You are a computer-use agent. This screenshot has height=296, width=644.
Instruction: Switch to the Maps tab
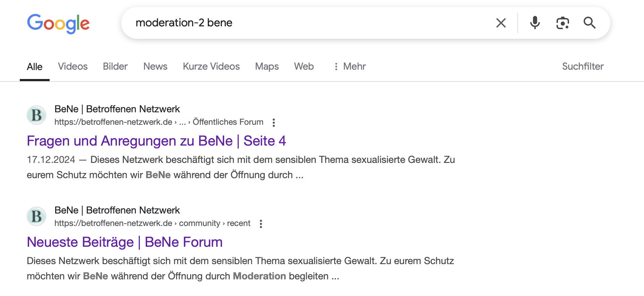[267, 67]
